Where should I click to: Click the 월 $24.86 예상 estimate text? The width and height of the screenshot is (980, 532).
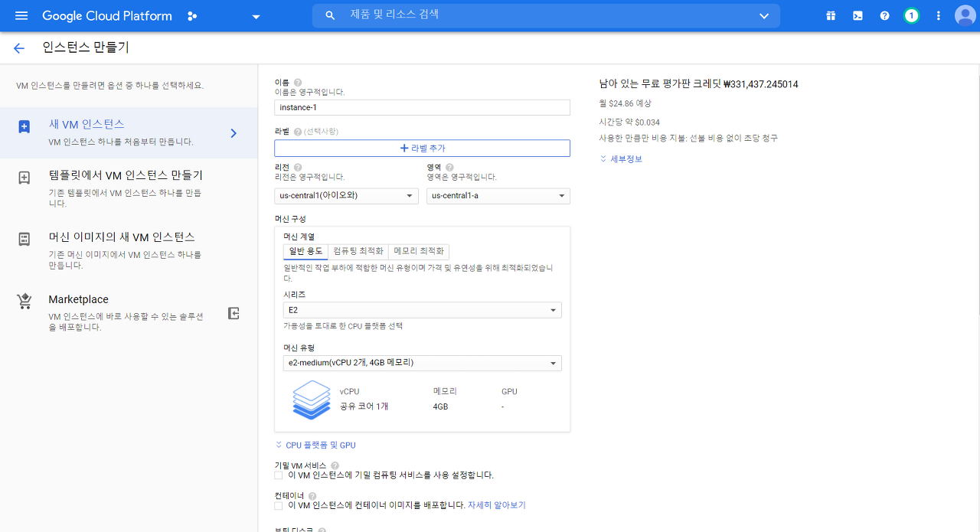coord(625,103)
